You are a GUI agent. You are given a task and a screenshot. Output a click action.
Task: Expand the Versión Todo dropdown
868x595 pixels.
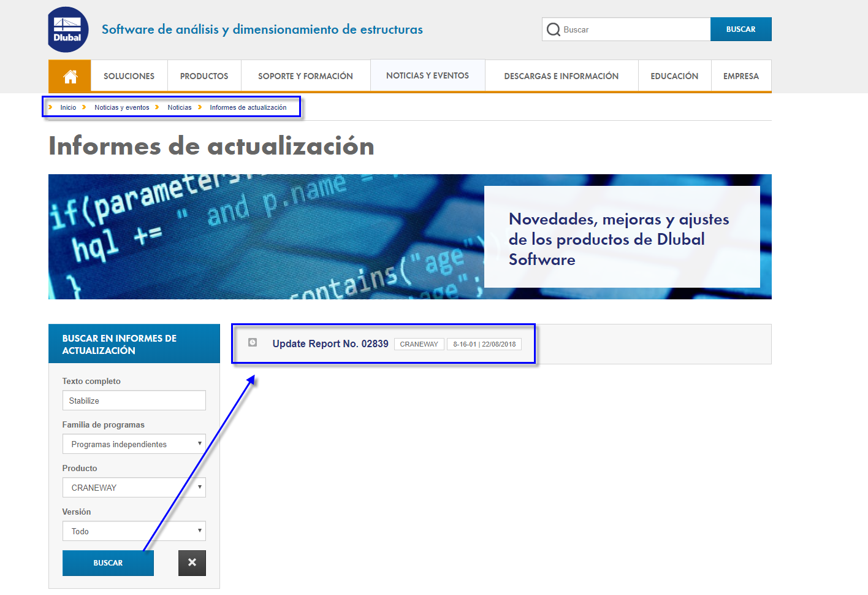pyautogui.click(x=134, y=531)
